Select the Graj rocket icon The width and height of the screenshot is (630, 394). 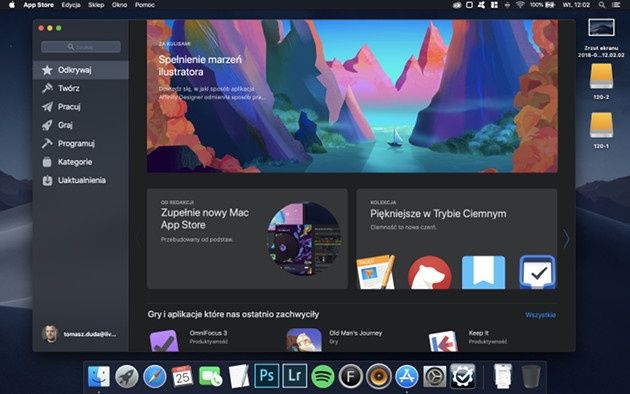[x=47, y=125]
